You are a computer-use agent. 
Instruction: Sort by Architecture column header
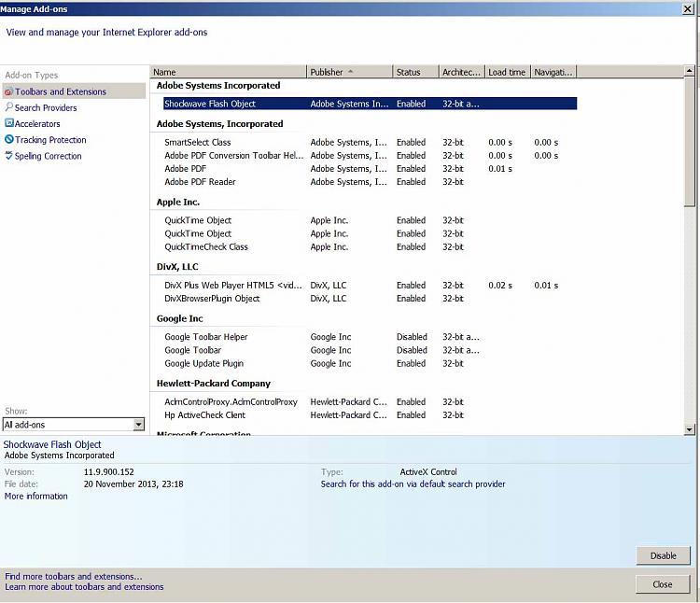462,72
